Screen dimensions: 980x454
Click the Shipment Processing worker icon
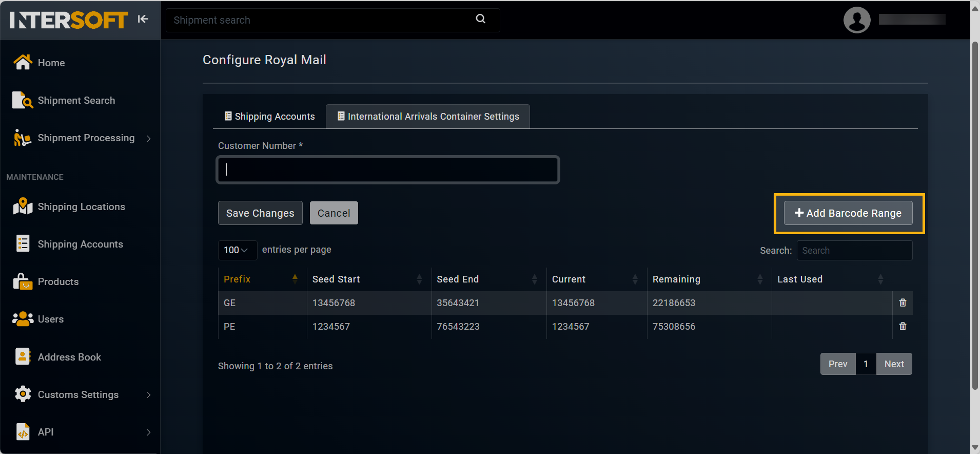(x=22, y=138)
